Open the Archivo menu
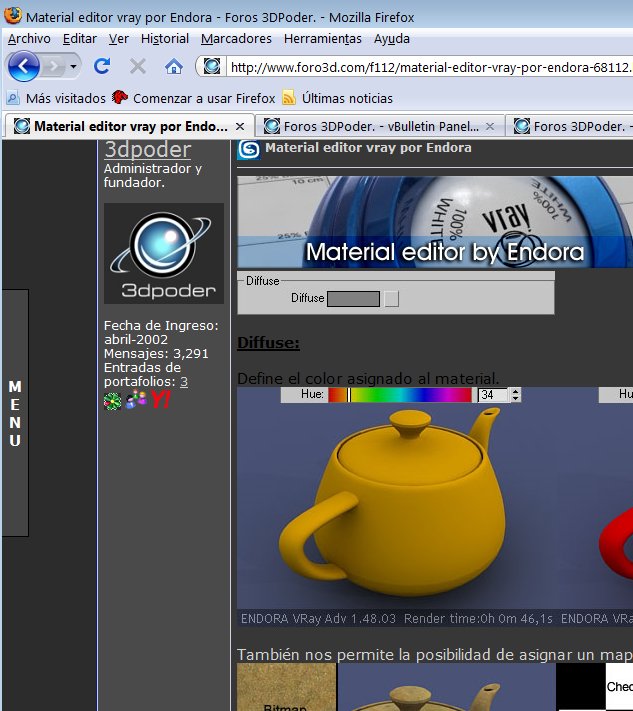 [29, 39]
